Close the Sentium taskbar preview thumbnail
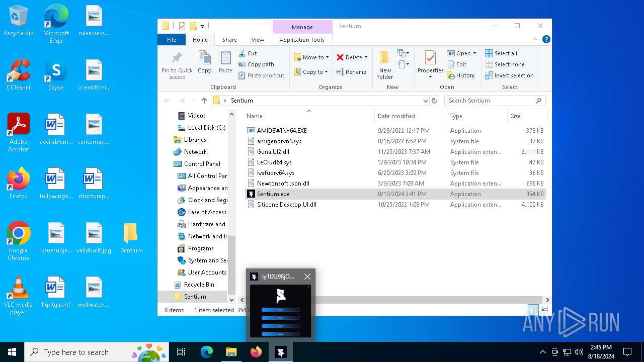This screenshot has width=644, height=362. (x=307, y=277)
